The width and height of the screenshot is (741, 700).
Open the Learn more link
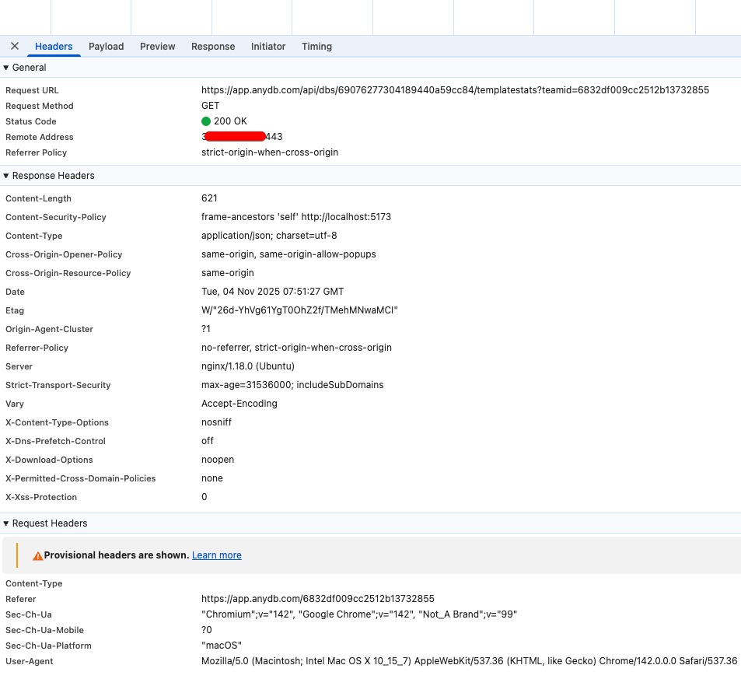point(216,555)
